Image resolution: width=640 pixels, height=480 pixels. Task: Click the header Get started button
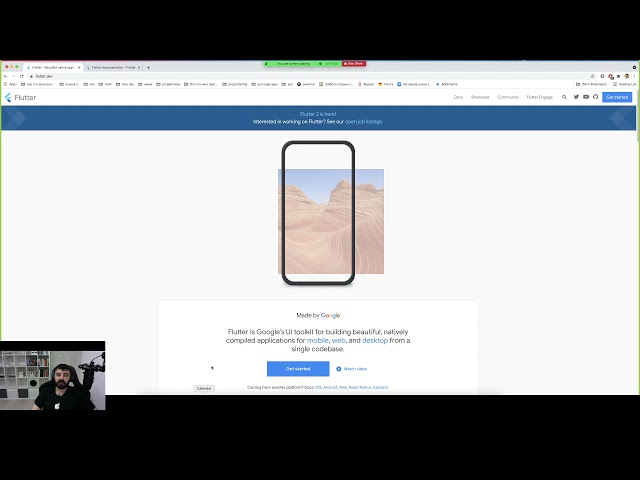pyautogui.click(x=617, y=97)
